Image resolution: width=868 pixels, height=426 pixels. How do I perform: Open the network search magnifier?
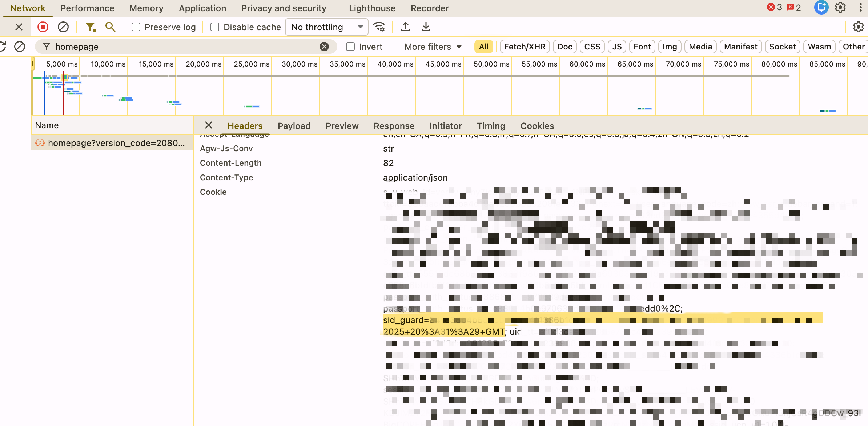click(x=110, y=27)
